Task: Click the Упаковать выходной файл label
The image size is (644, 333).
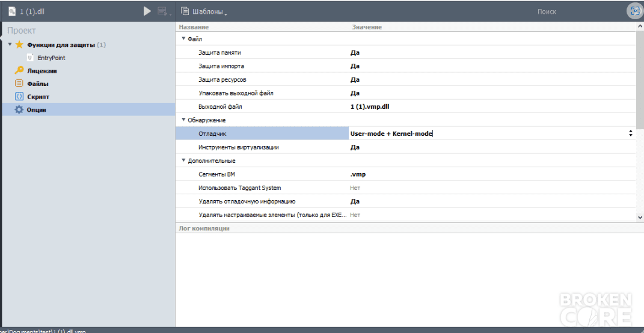Action: pyautogui.click(x=236, y=93)
